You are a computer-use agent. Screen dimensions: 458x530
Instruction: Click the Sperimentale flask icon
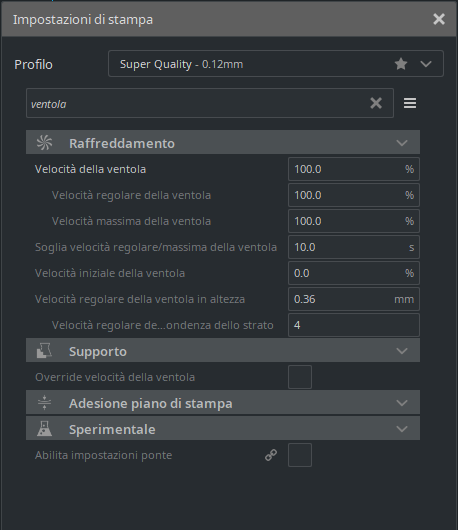point(44,429)
